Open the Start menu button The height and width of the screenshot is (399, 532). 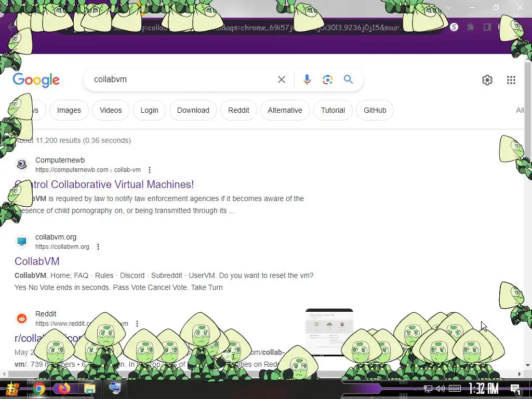pos(12,389)
